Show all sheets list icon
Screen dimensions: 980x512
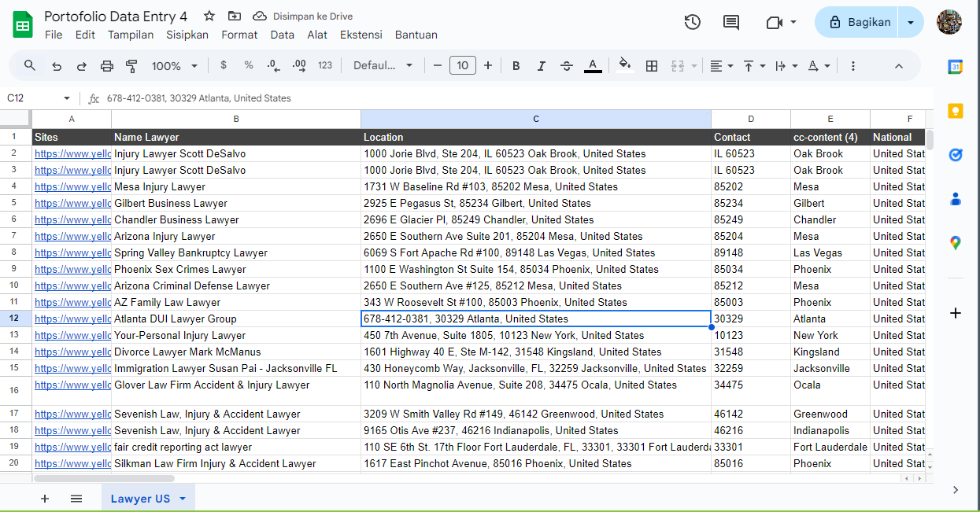[x=76, y=499]
